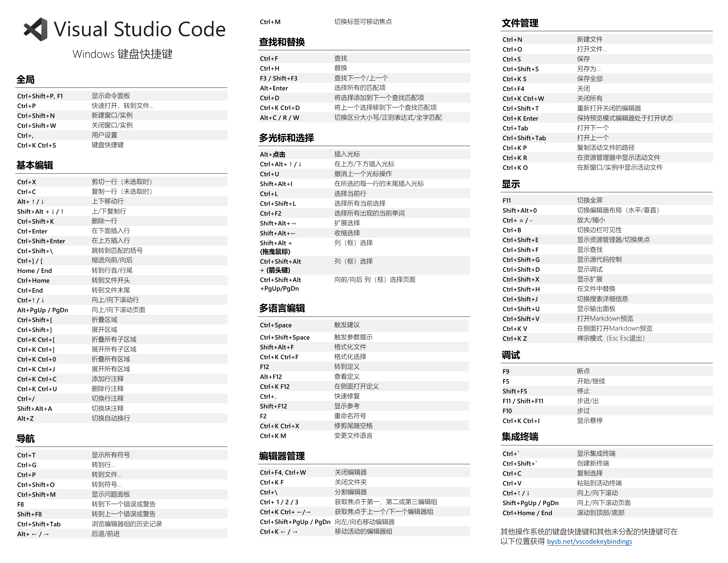The image size is (728, 563).
Task: Click the 导航 section heading
Action: click(26, 439)
